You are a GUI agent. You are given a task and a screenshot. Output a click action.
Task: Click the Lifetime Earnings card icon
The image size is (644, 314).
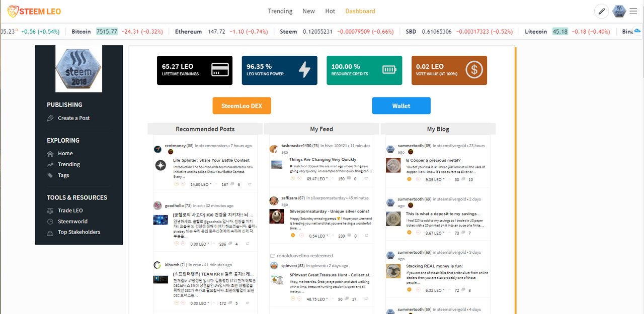(x=220, y=70)
